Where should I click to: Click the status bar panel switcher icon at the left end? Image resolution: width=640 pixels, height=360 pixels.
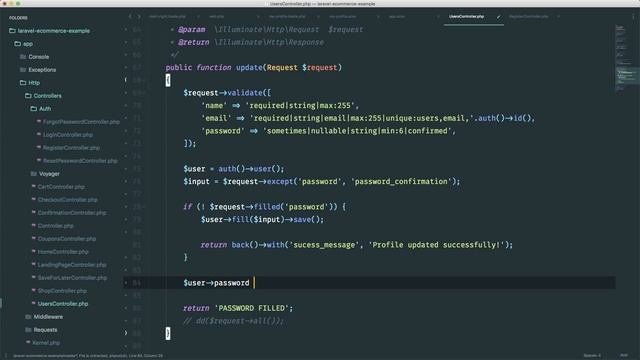point(6,356)
